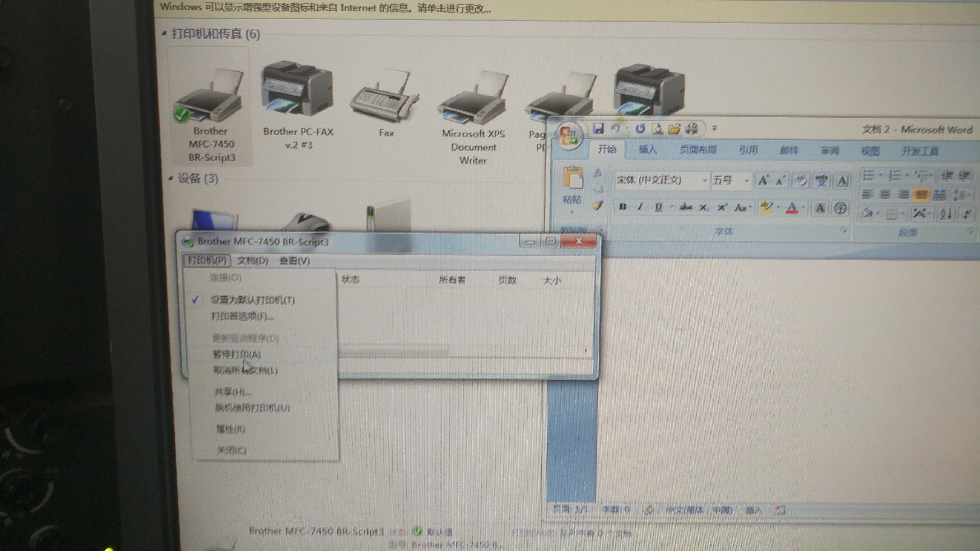Click the Sort A-Z icon in paragraph group

tap(946, 214)
